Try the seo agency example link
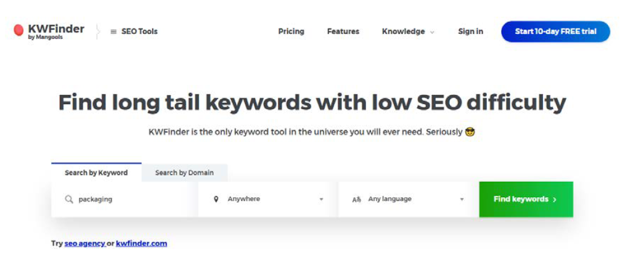Viewport: 644px width, 262px height. [x=84, y=244]
